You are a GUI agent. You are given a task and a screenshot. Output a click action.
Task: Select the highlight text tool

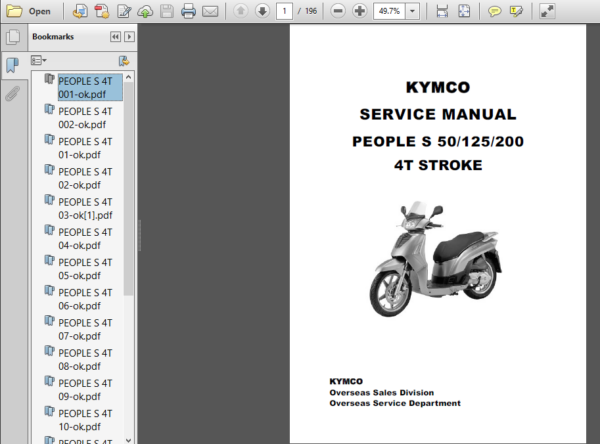516,11
